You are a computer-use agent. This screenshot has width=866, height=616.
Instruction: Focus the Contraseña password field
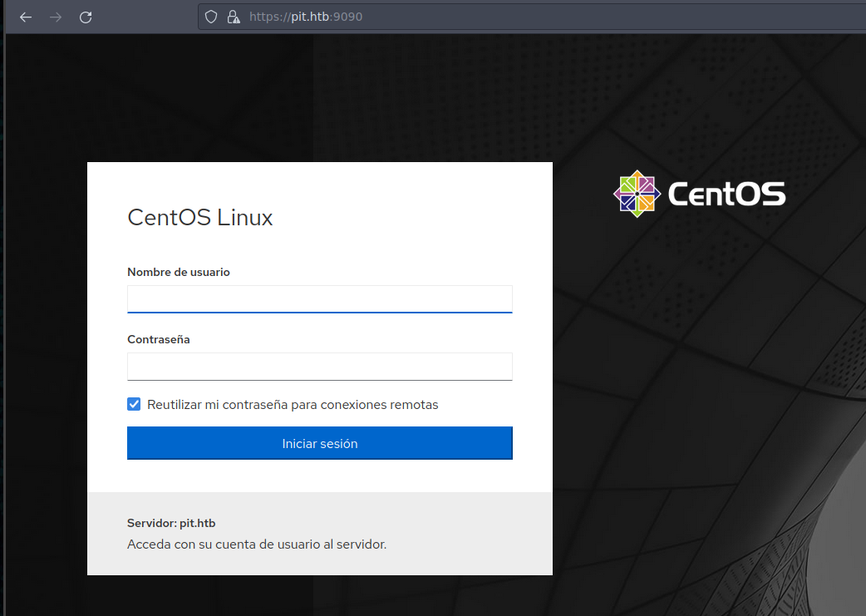(319, 367)
